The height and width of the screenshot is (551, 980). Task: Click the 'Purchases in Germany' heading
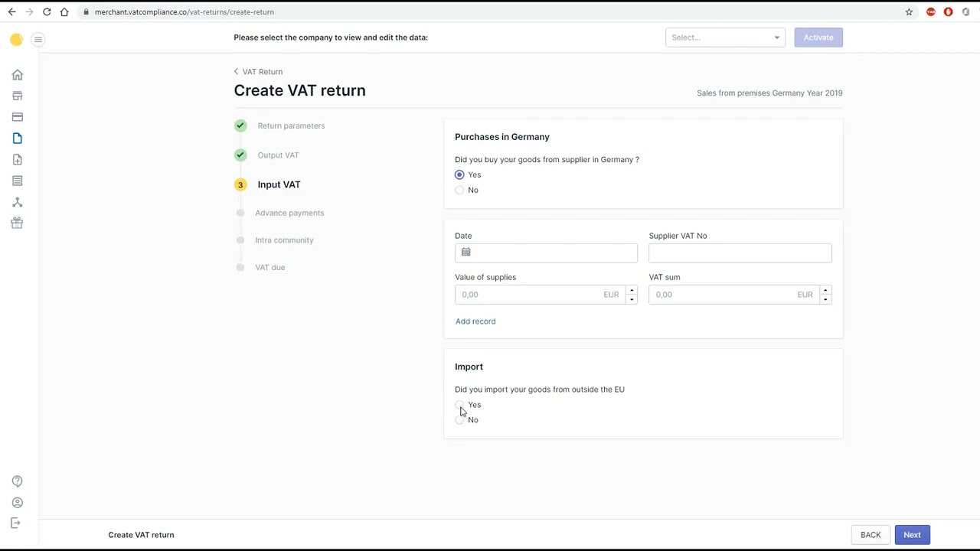pyautogui.click(x=502, y=137)
